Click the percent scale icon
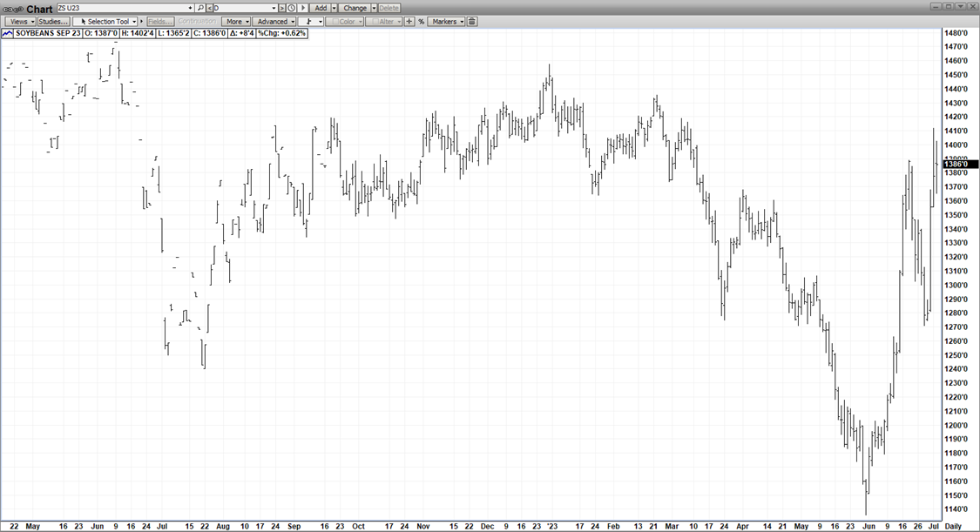This screenshot has width=980, height=532. point(422,21)
